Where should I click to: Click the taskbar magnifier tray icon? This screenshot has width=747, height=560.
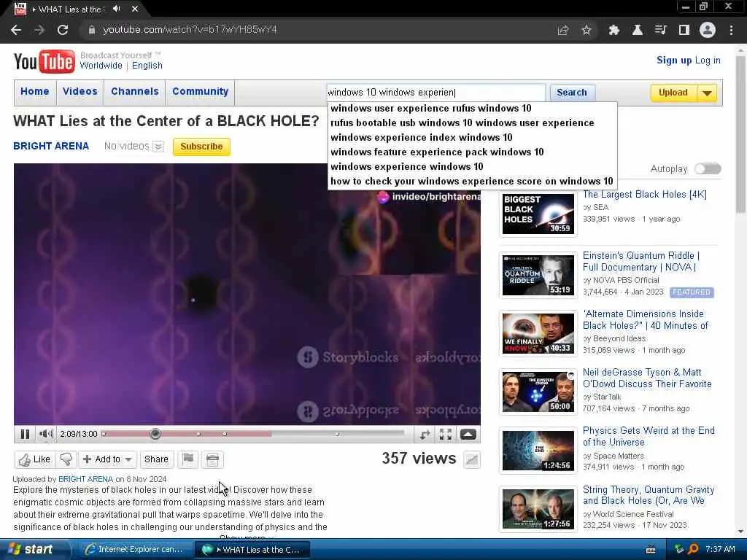click(x=694, y=549)
